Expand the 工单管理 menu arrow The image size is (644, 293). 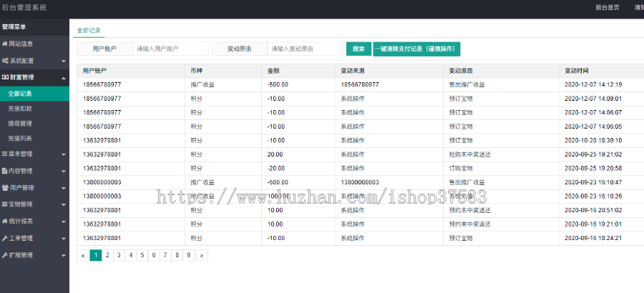[64, 239]
